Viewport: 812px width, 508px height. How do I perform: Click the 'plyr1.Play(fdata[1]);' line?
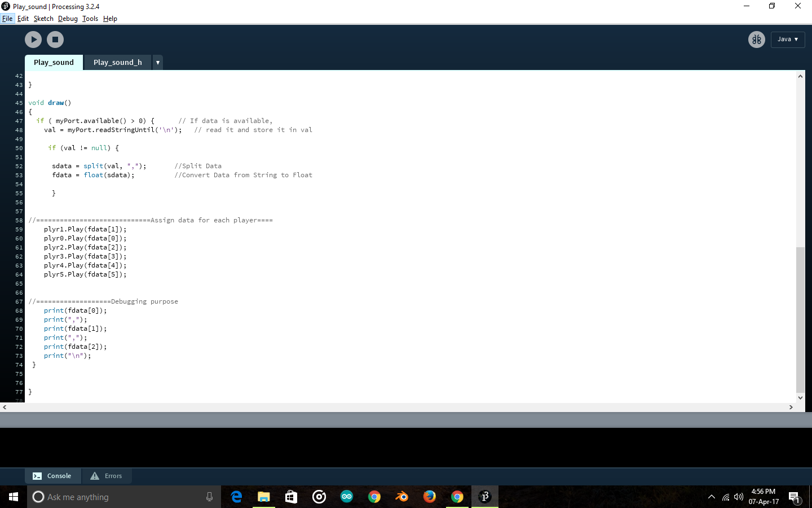click(x=85, y=229)
